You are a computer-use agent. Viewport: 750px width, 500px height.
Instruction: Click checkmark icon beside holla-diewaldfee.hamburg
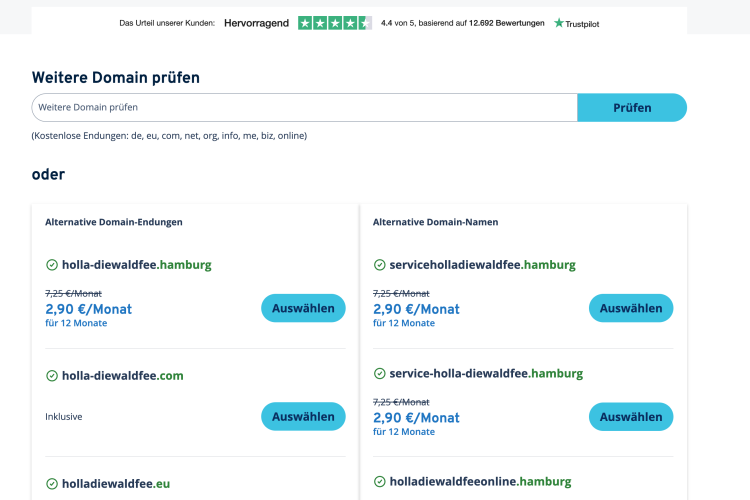pos(52,265)
